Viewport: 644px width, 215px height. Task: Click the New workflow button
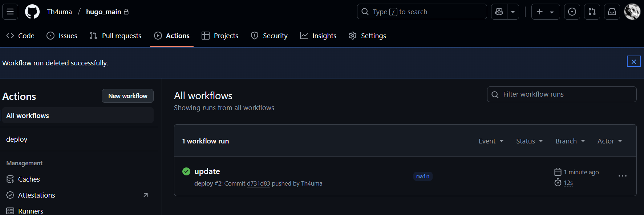[x=127, y=96]
